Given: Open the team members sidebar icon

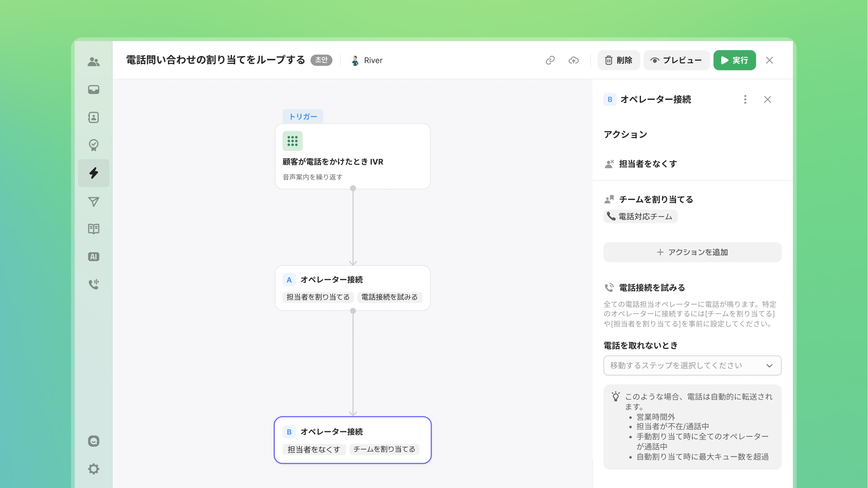Looking at the screenshot, I should tap(94, 62).
